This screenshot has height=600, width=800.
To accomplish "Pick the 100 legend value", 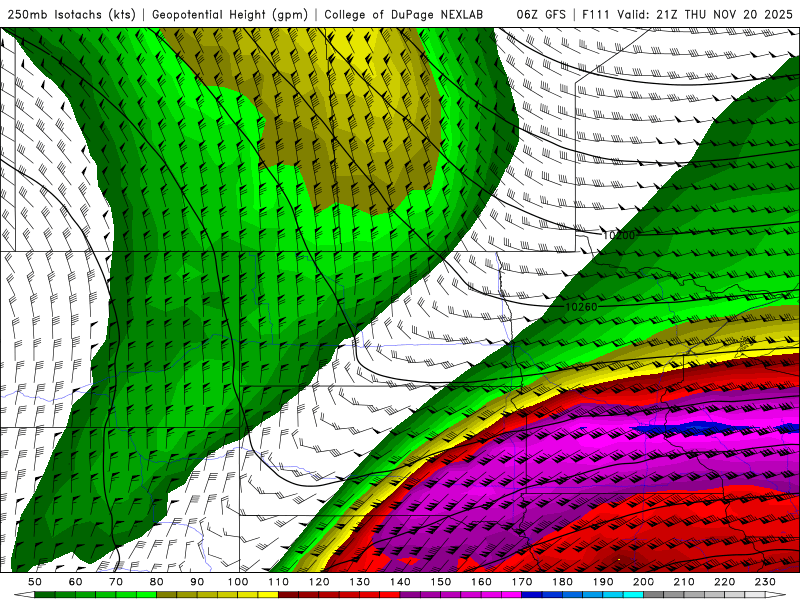I will point(238,582).
